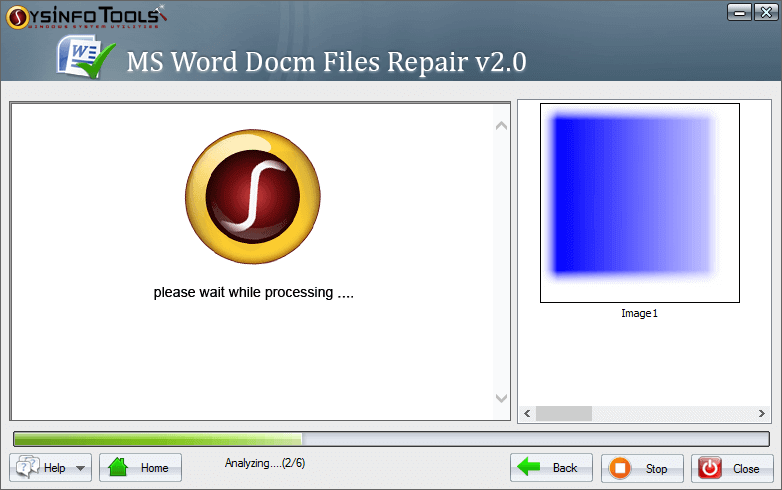Minimize the application window
Screen dimensions: 782x490
point(739,12)
